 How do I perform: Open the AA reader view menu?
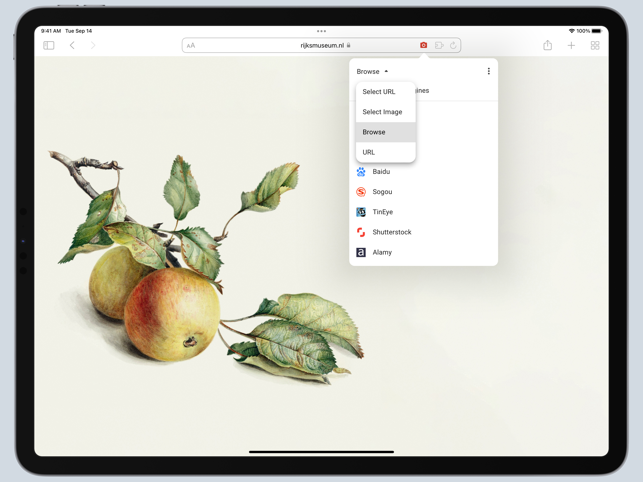[191, 45]
